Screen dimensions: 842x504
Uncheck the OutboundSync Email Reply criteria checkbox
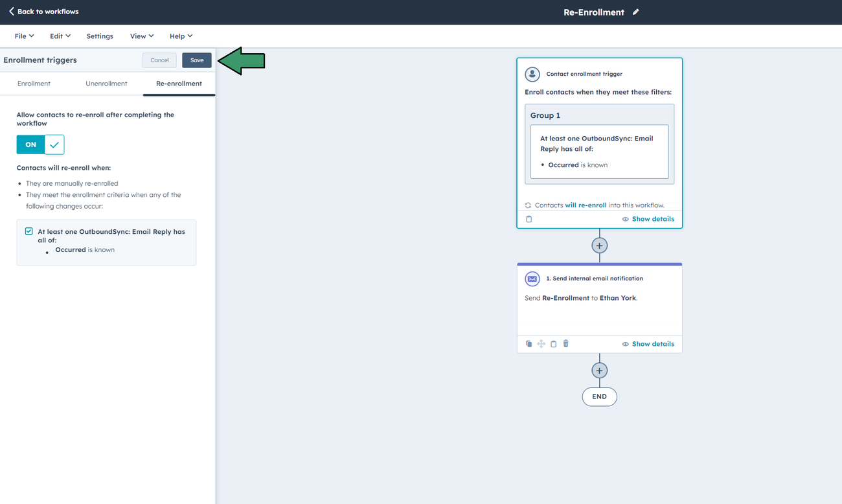28,230
